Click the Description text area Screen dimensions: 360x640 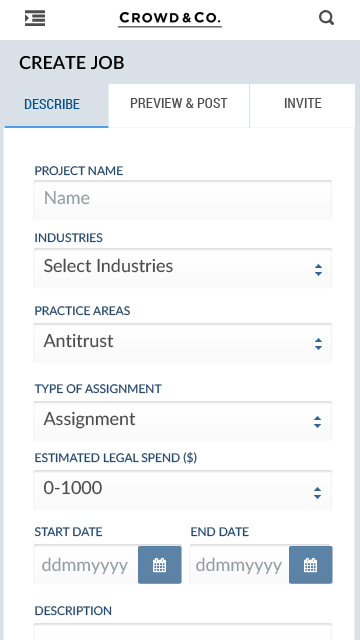point(182,631)
